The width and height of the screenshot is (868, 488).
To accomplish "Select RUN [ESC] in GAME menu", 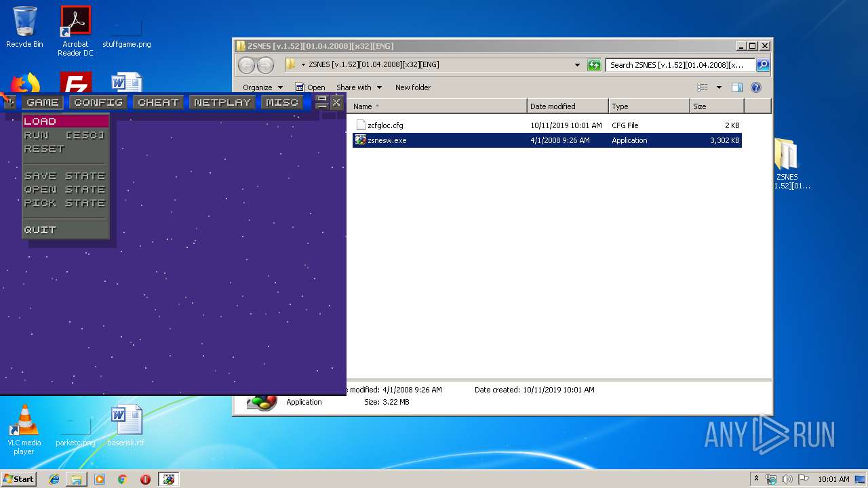I will (66, 135).
